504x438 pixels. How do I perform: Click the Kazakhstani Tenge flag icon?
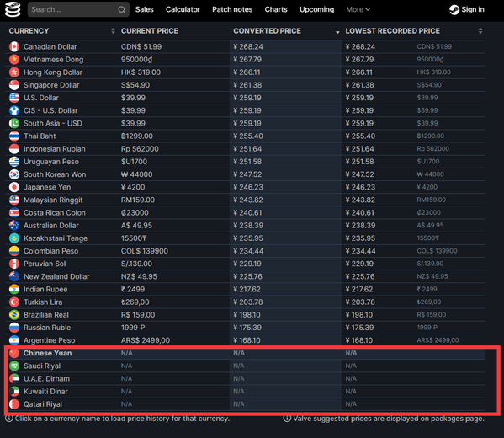point(14,238)
